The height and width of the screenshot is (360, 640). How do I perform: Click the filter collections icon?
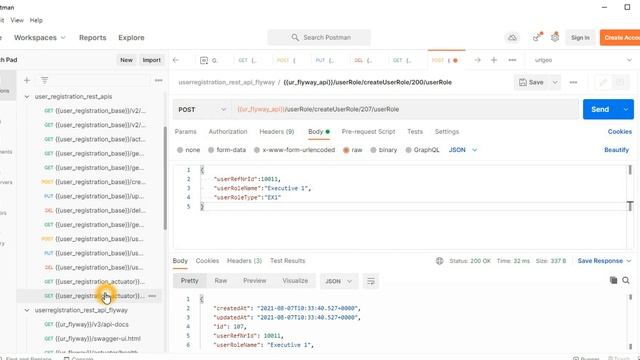[44, 80]
